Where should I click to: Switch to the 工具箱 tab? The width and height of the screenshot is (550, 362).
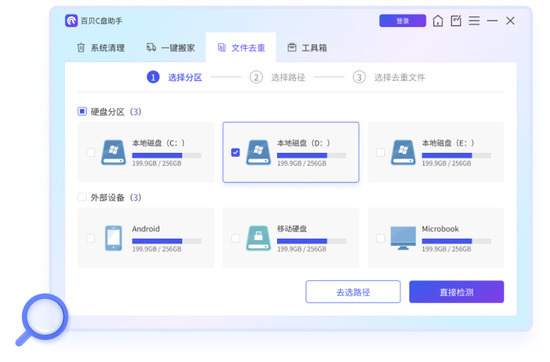coord(307,48)
